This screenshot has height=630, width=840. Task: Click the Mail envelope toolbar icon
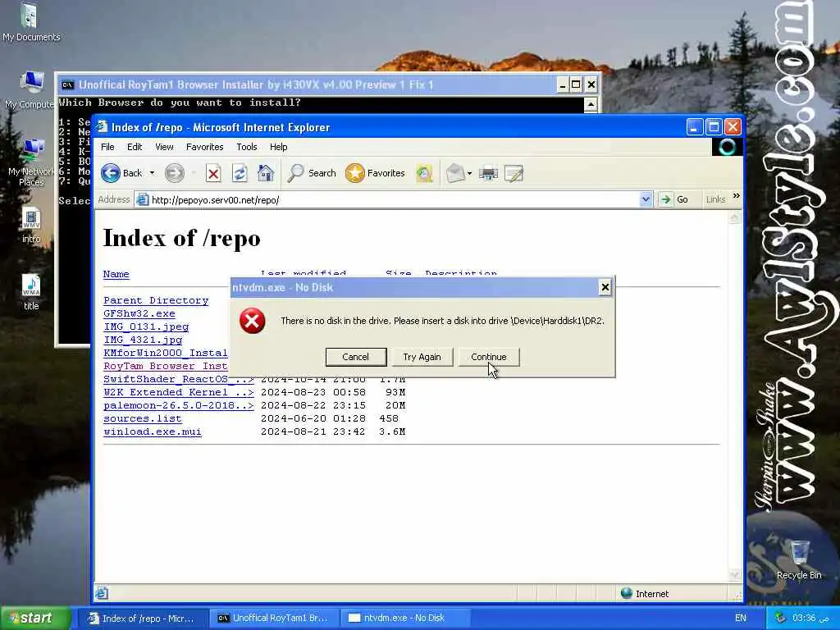tap(454, 173)
